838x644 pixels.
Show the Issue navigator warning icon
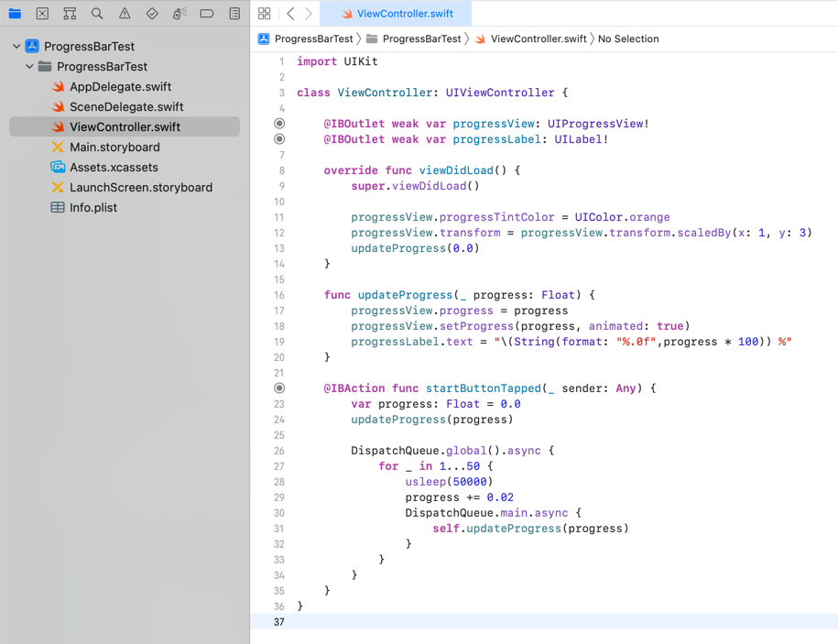(125, 14)
